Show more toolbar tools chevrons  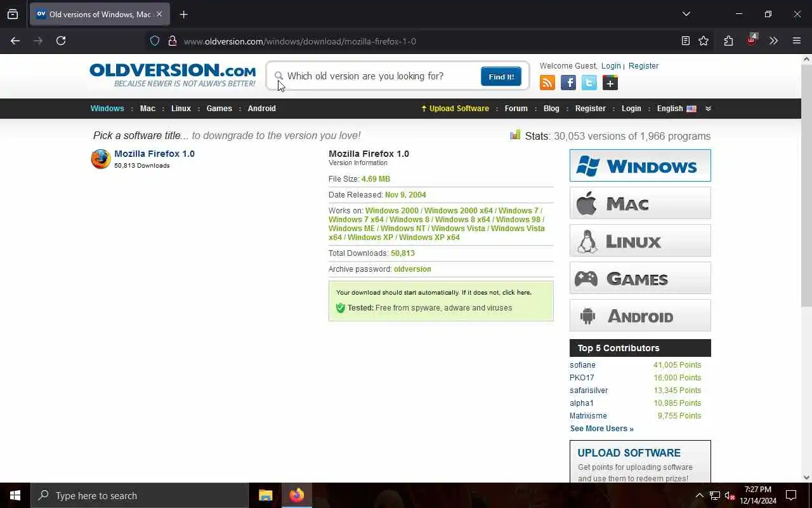(773, 41)
